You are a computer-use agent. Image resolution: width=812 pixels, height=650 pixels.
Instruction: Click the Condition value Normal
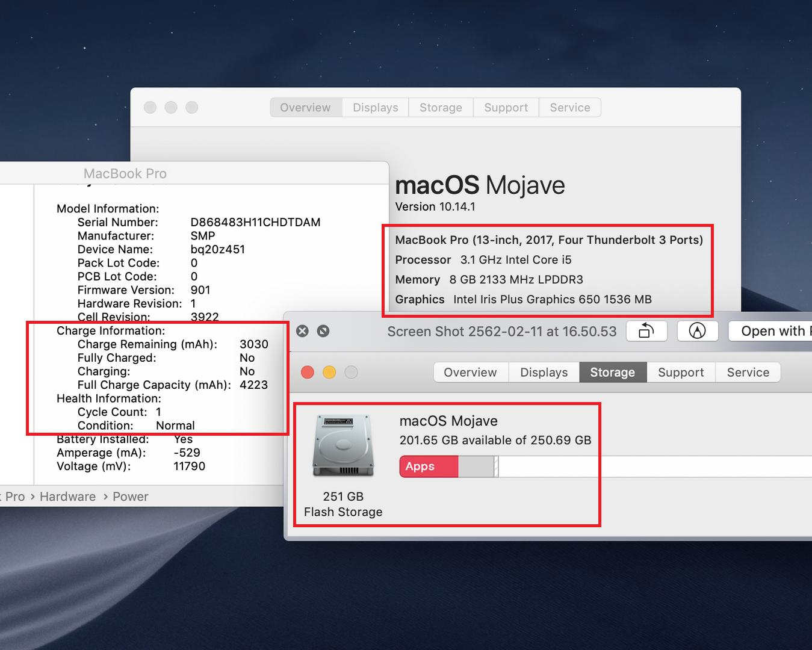[x=175, y=426]
